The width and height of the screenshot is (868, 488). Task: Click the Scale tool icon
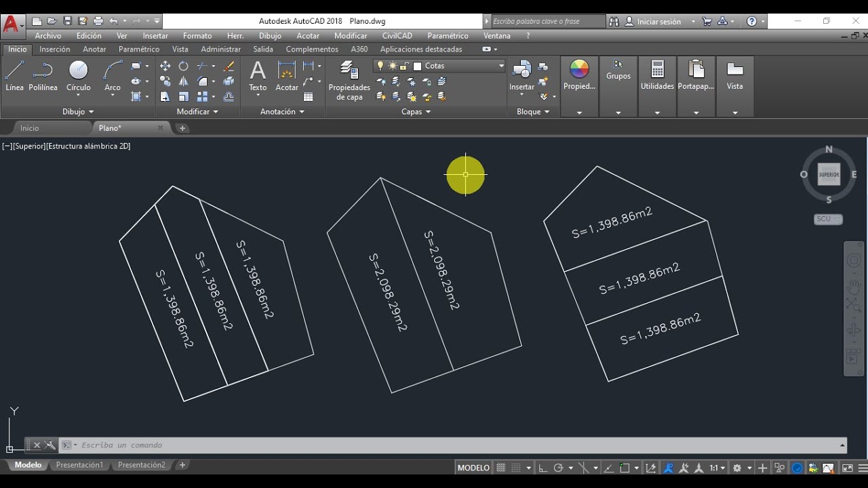click(x=183, y=97)
